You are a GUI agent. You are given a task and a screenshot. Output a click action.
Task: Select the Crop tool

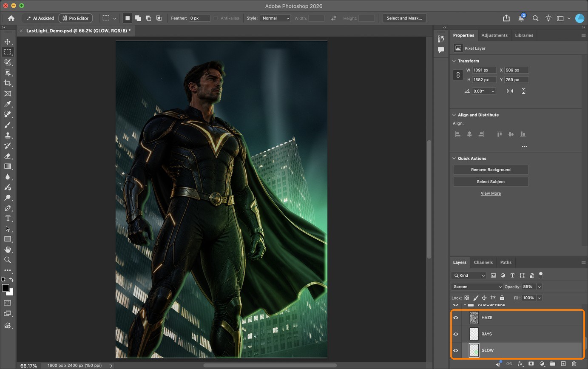pyautogui.click(x=8, y=83)
